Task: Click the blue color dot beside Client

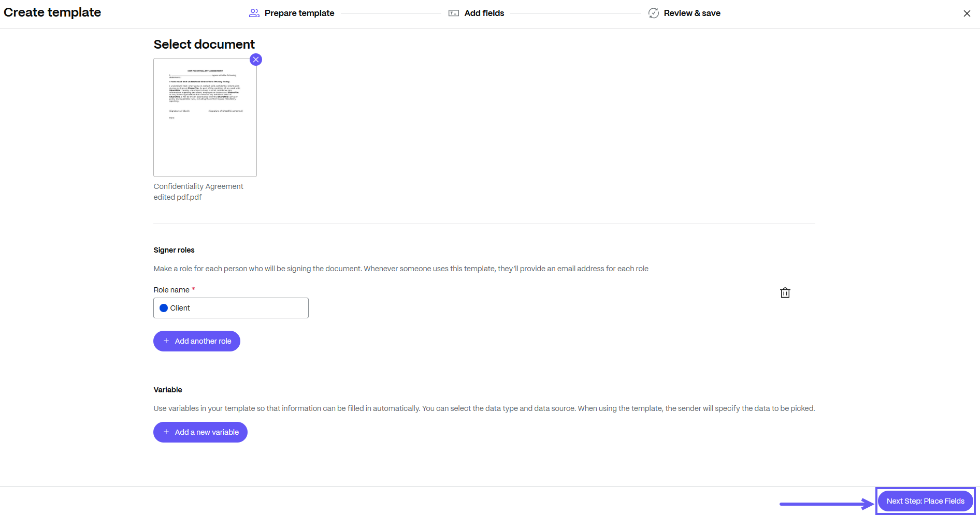Action: (164, 308)
